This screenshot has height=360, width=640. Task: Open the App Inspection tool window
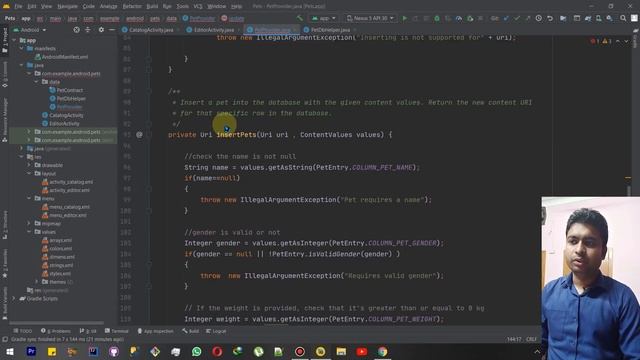point(156,331)
